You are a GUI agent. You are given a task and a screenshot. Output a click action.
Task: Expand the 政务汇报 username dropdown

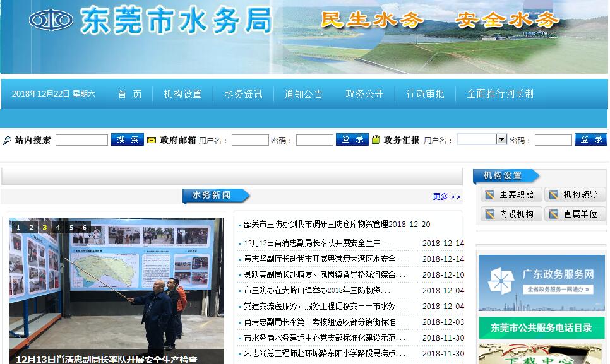tap(501, 139)
